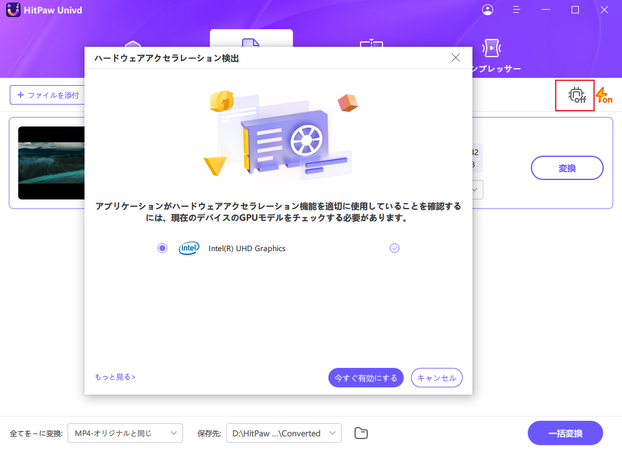Select the Intel(R) UHD Graphics radio button

point(162,248)
